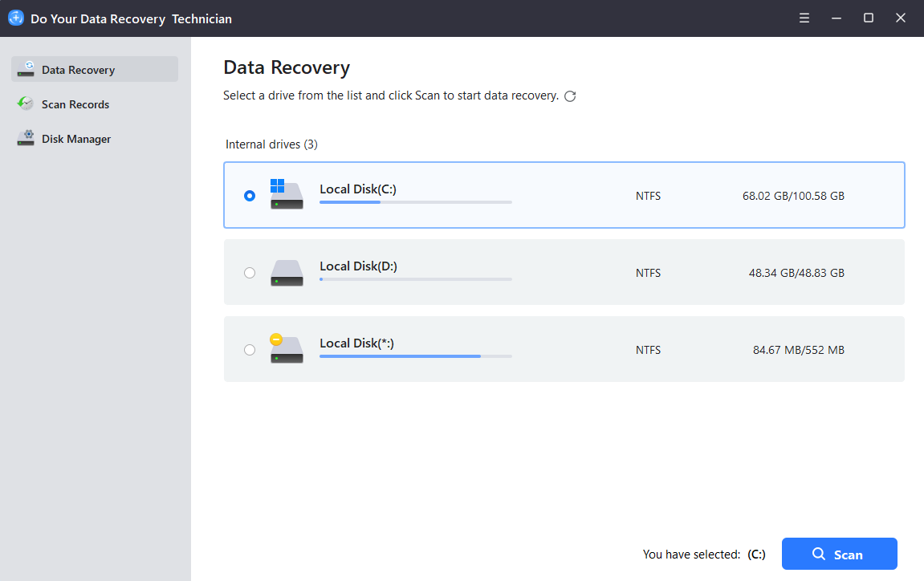Viewport: 924px width, 581px height.
Task: Select the Local Disk(C:) radio button
Action: [250, 196]
